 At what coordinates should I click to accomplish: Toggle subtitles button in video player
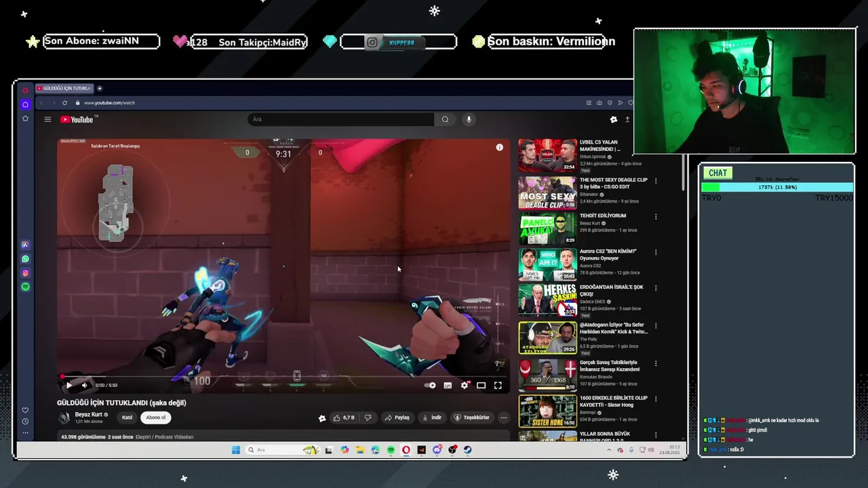click(448, 385)
